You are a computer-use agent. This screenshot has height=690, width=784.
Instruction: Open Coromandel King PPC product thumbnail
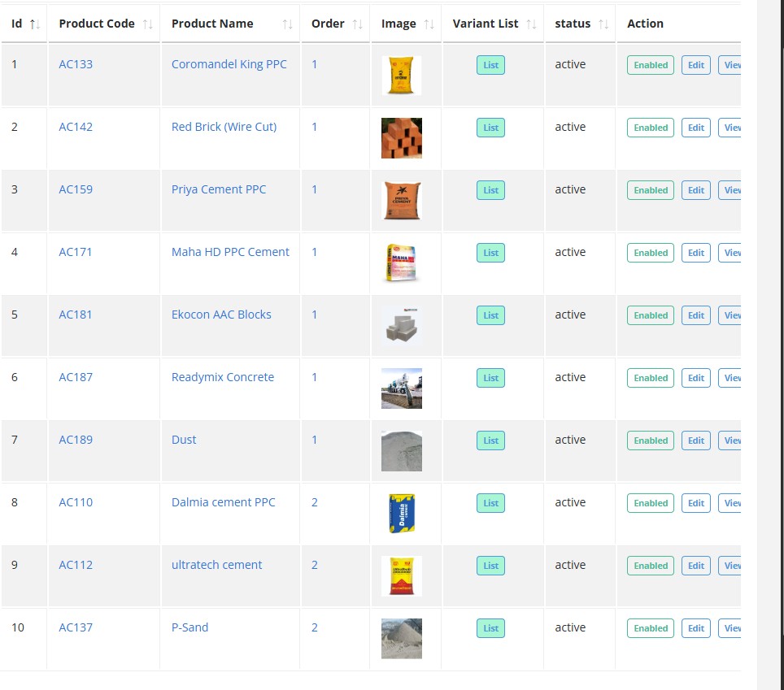(x=401, y=76)
